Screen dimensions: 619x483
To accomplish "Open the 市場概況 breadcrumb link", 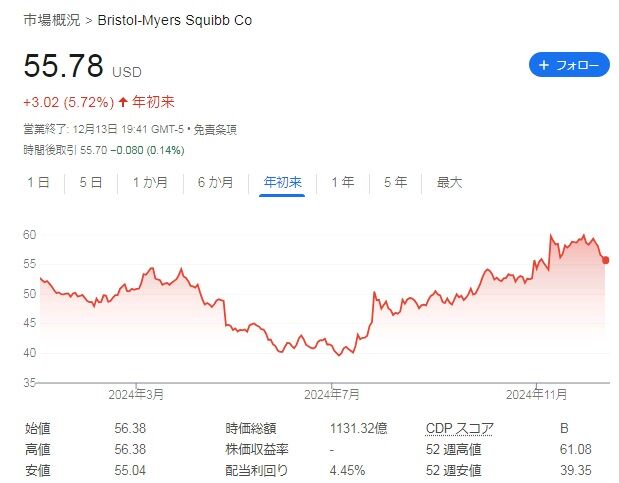I will pos(52,20).
